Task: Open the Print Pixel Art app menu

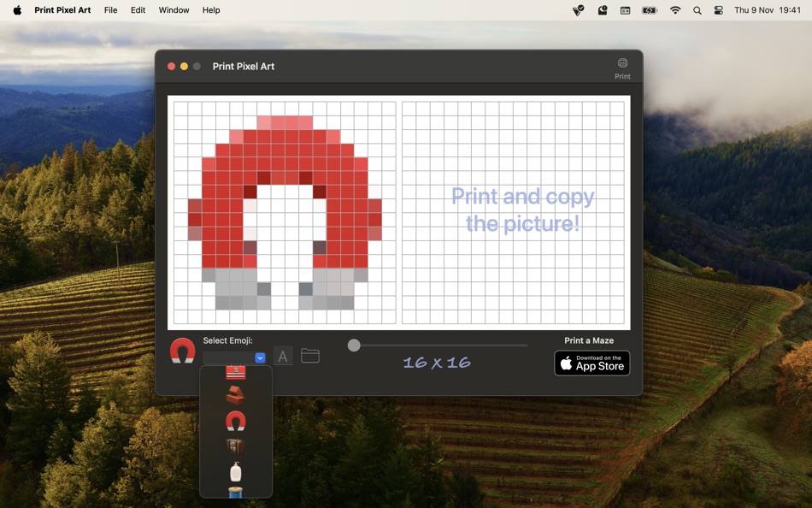Action: 62,10
